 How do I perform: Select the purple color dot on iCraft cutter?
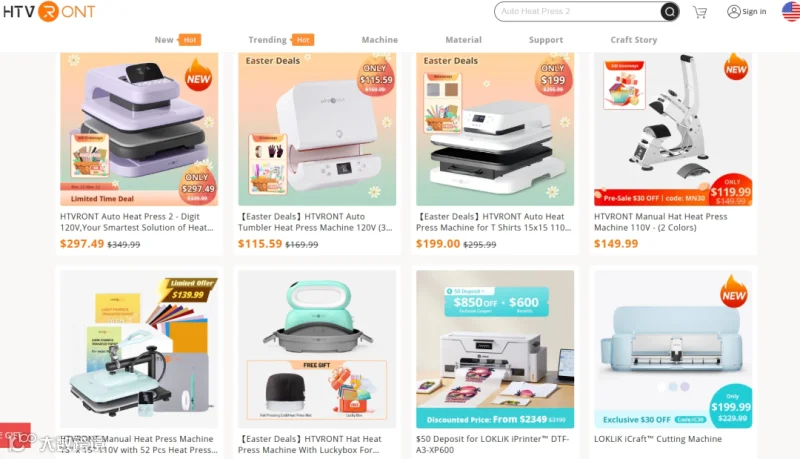(x=685, y=387)
